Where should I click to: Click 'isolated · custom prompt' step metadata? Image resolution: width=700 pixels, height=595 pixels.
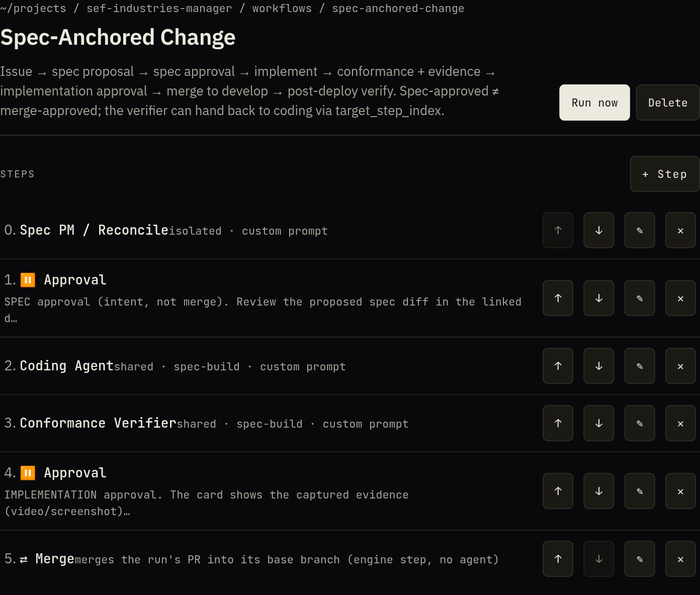248,231
